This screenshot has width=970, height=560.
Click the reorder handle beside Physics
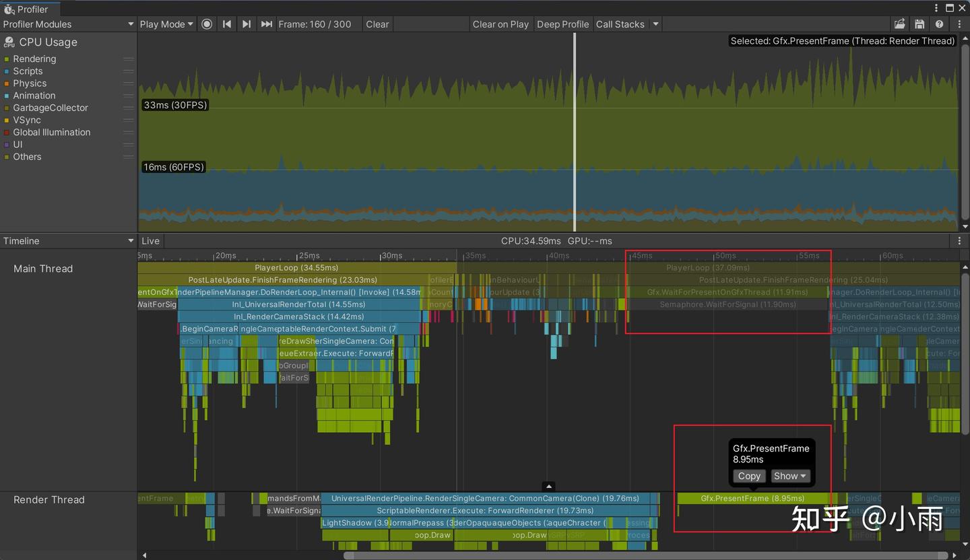128,83
